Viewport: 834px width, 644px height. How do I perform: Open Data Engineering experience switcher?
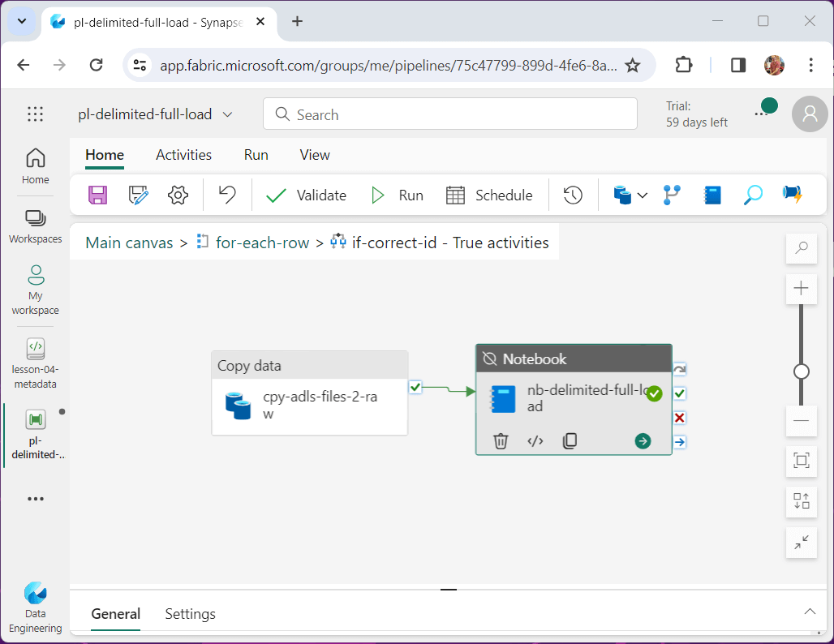(x=35, y=608)
